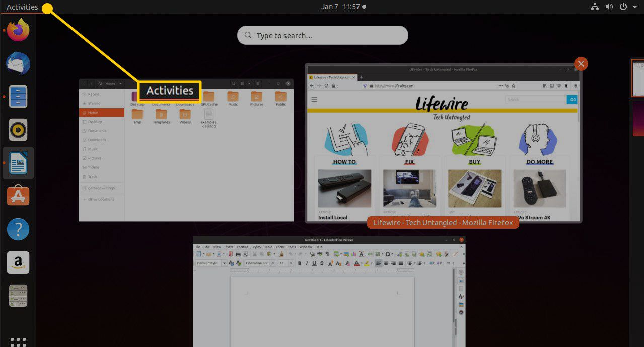Launch Rhythmbox music player
The image size is (644, 347).
coord(18,130)
